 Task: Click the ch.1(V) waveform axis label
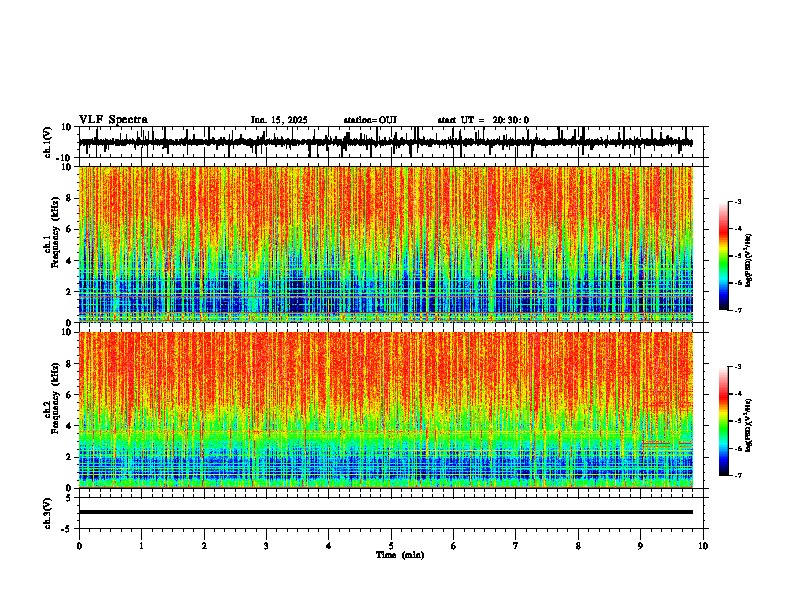(x=48, y=142)
